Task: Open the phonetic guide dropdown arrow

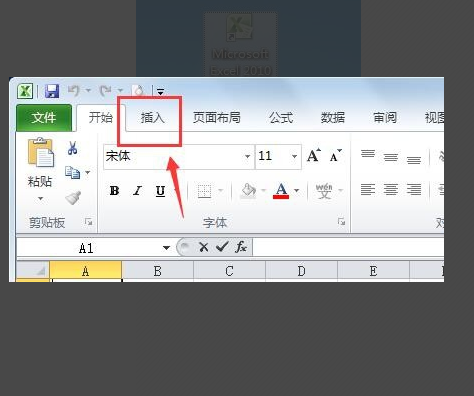Action: click(x=340, y=191)
